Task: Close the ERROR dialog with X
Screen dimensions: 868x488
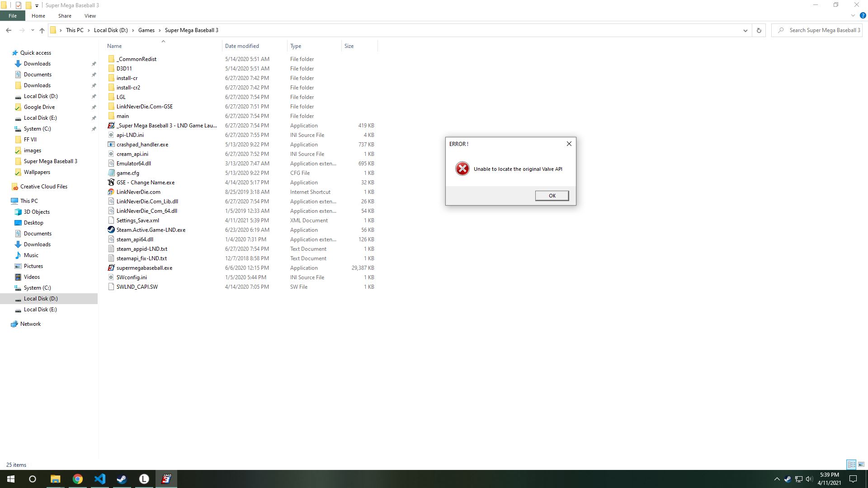Action: pyautogui.click(x=569, y=144)
